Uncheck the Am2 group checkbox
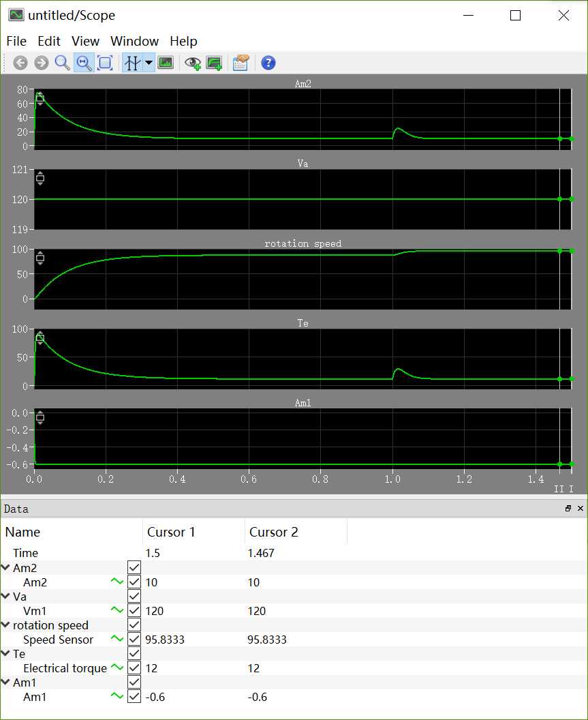The image size is (588, 720). (x=134, y=567)
